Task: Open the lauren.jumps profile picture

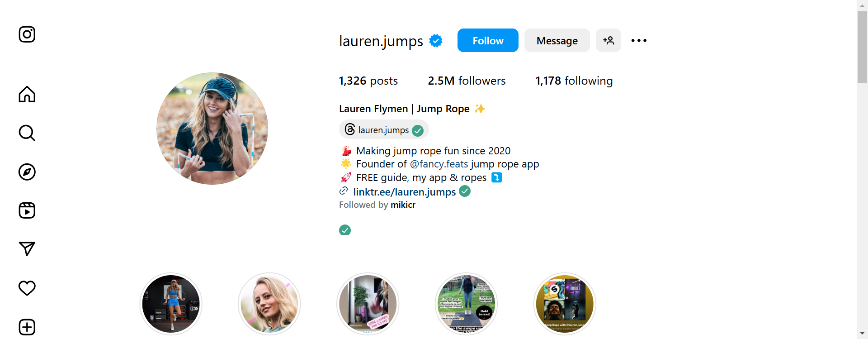Action: pos(212,129)
